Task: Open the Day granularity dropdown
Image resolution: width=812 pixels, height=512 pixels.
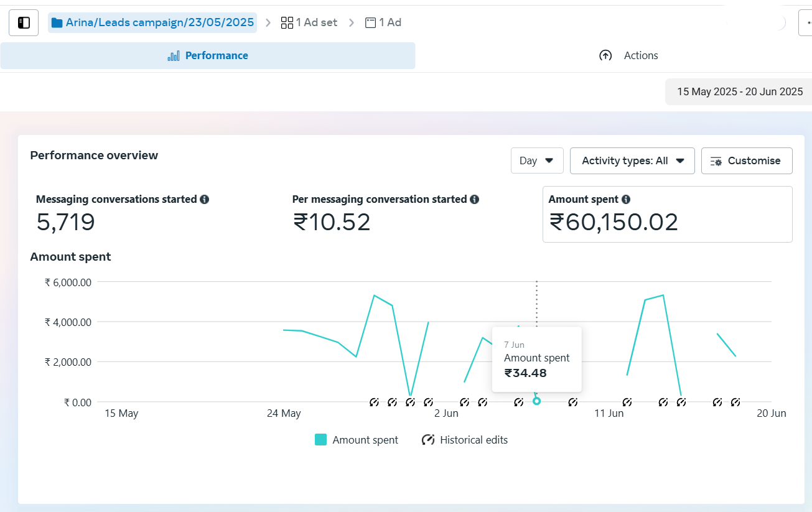Action: pos(537,161)
